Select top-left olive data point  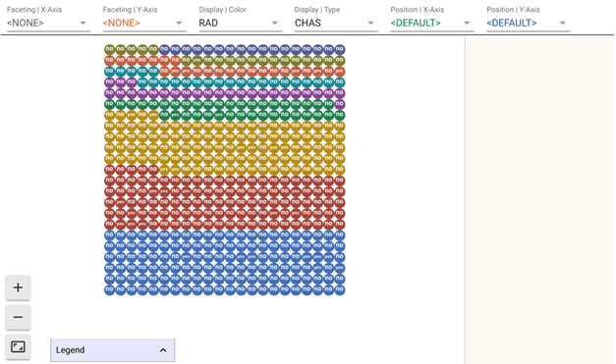[x=109, y=49]
